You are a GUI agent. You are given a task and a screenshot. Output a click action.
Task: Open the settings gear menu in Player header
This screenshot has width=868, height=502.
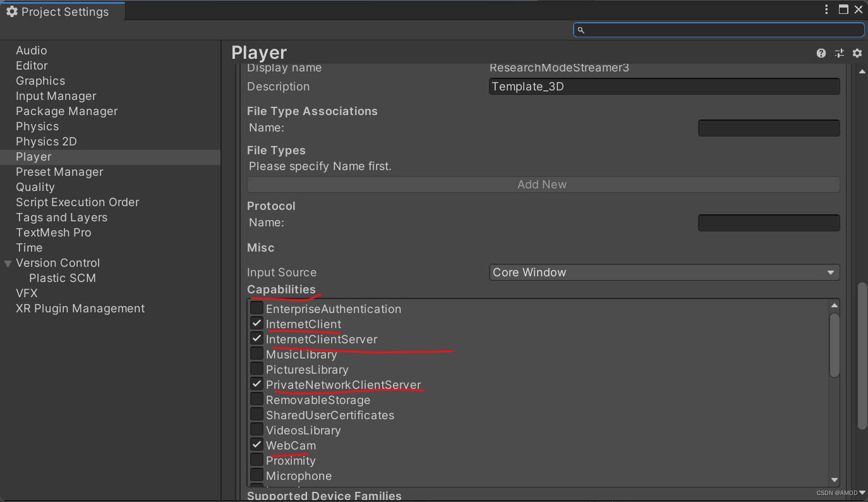(857, 53)
